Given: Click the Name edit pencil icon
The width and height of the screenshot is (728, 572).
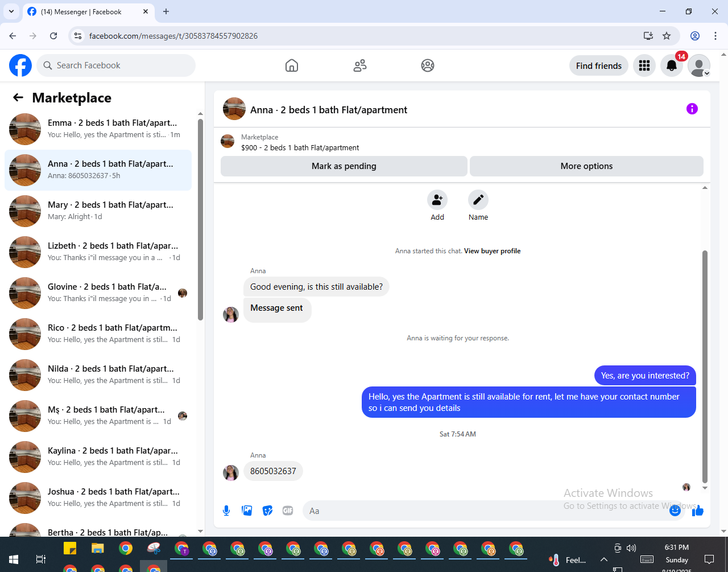Looking at the screenshot, I should (x=478, y=200).
